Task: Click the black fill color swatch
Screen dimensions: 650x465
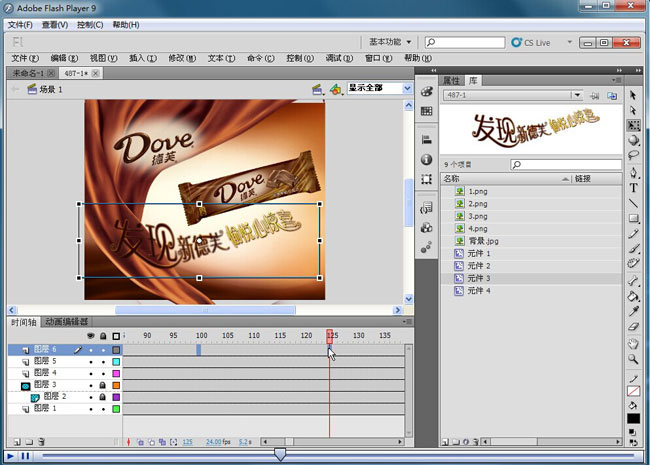Action: [x=633, y=419]
